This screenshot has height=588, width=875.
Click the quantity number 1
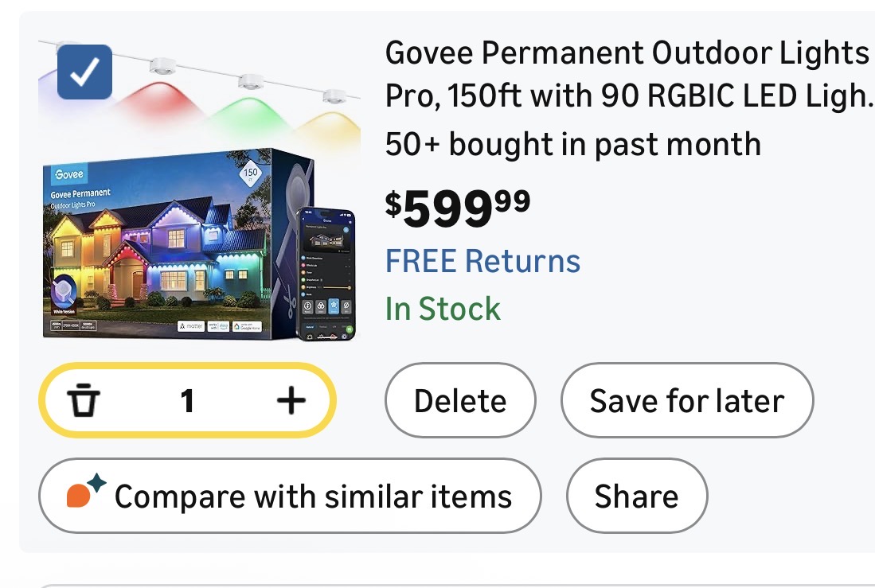click(187, 401)
